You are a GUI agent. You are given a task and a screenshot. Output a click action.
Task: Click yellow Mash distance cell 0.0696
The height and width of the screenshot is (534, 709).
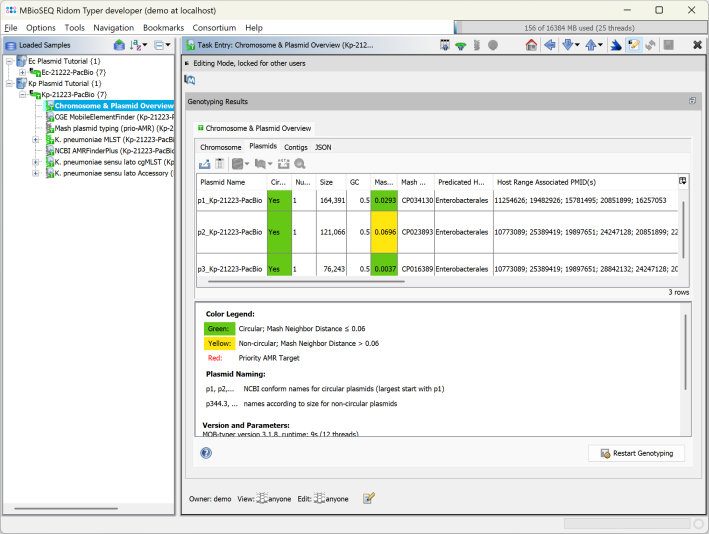point(384,231)
